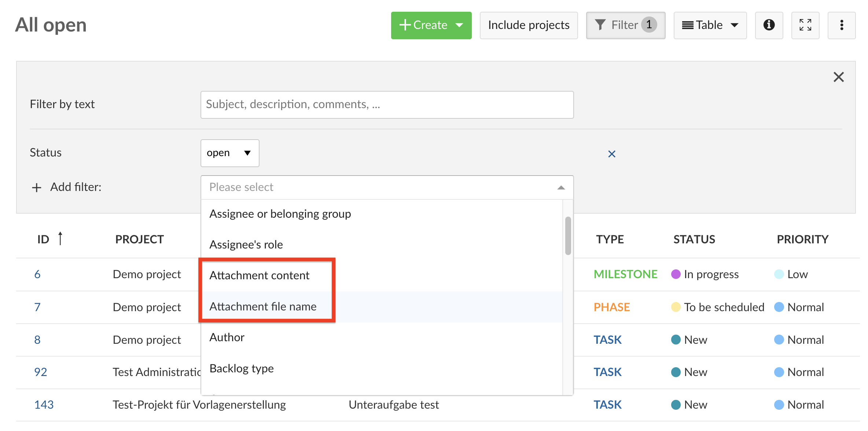Open the Status operator 'open' dropdown

click(229, 153)
